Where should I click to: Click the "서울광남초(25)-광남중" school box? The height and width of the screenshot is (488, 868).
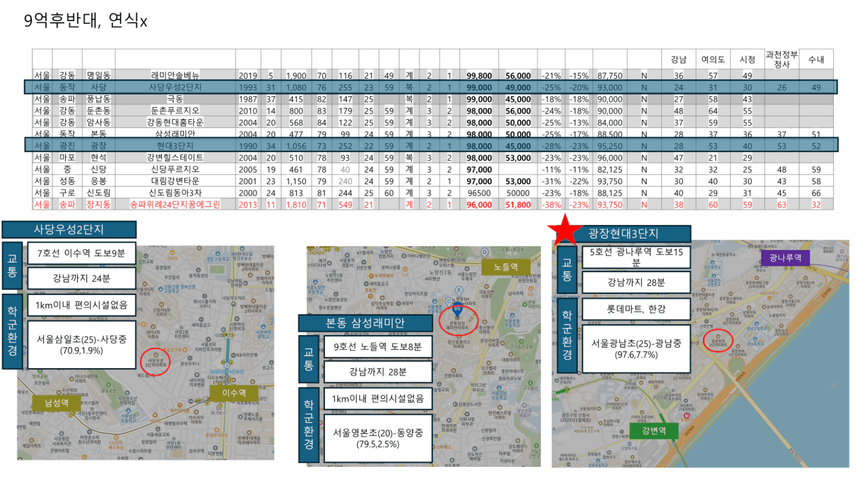click(636, 349)
